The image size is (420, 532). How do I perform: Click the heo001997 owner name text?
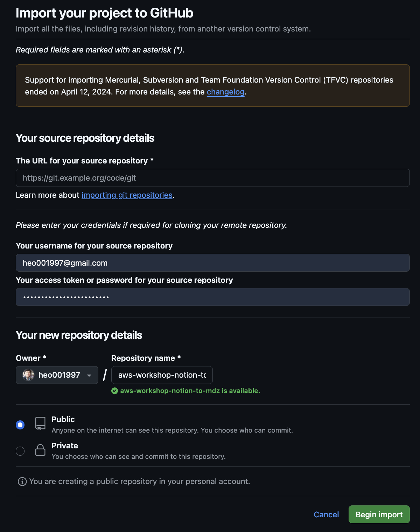pyautogui.click(x=59, y=375)
